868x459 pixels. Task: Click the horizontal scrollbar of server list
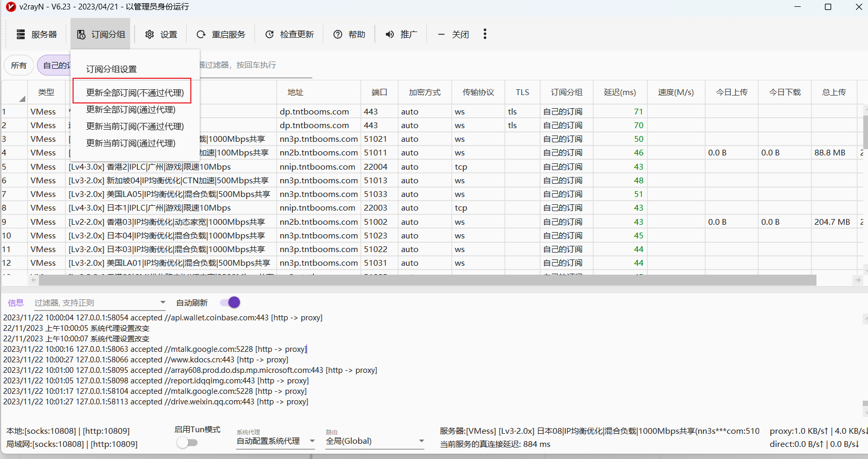point(427,280)
